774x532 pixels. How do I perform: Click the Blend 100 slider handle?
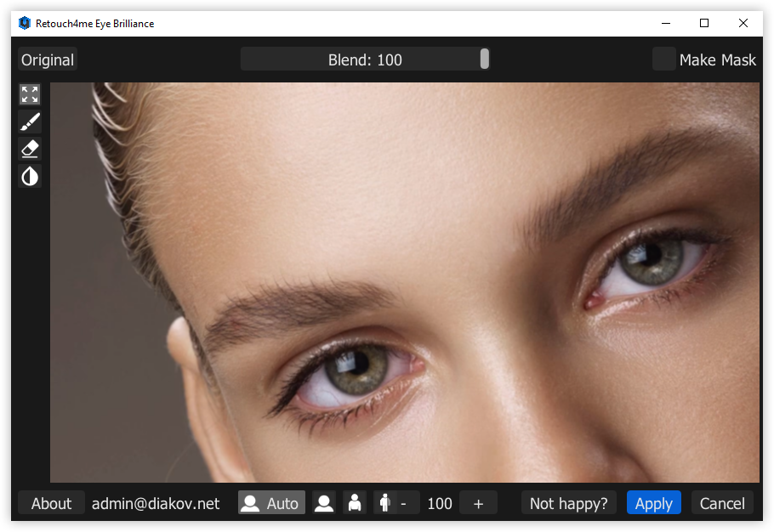tap(484, 59)
